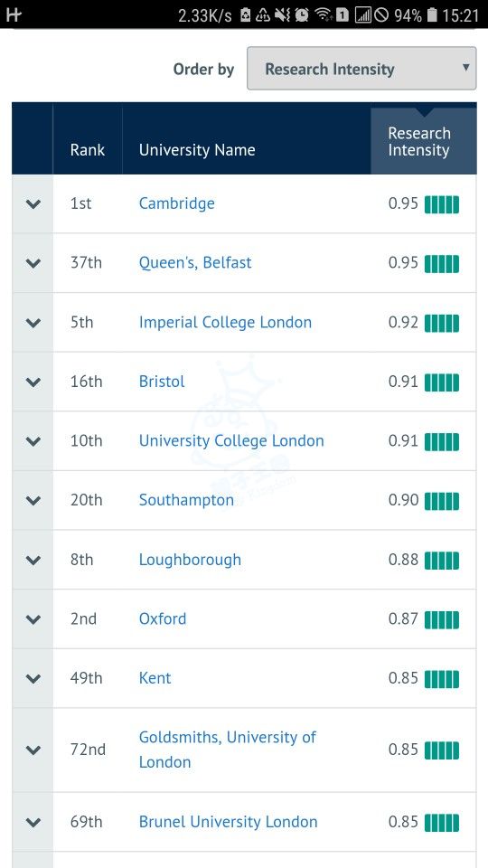Tap the Wi-Fi status bar icon
The width and height of the screenshot is (488, 868).
coord(323,15)
